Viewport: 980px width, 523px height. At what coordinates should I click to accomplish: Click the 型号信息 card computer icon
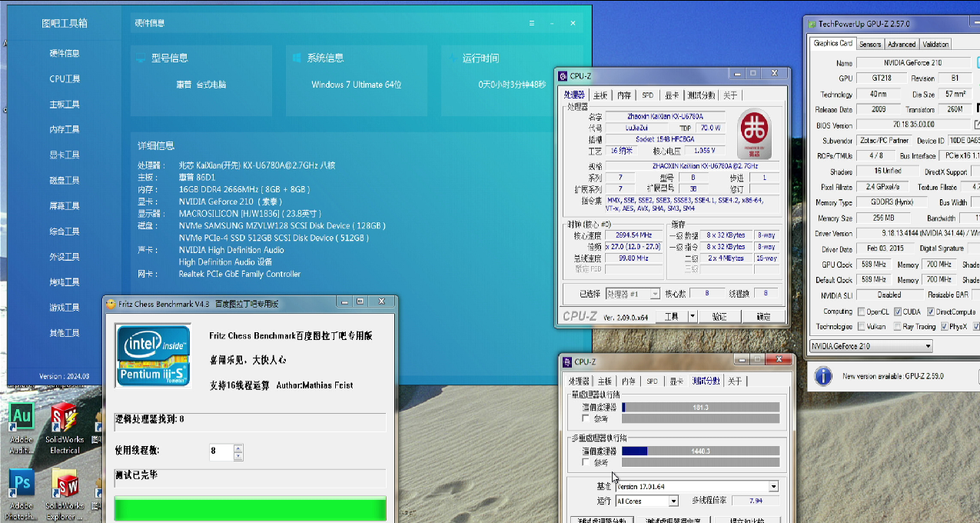pos(141,58)
